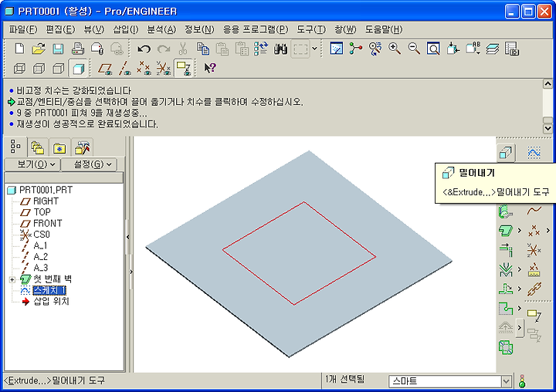The image size is (556, 392).
Task: Click the datum coordinate system tool icon
Action: 534,250
